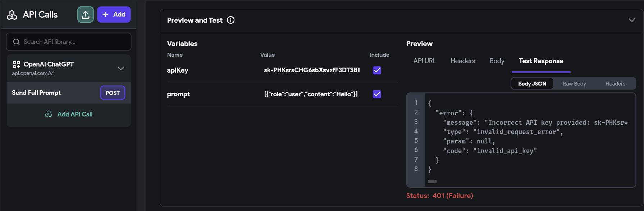Open the Headers preview tab
The width and height of the screenshot is (644, 211).
click(x=463, y=61)
